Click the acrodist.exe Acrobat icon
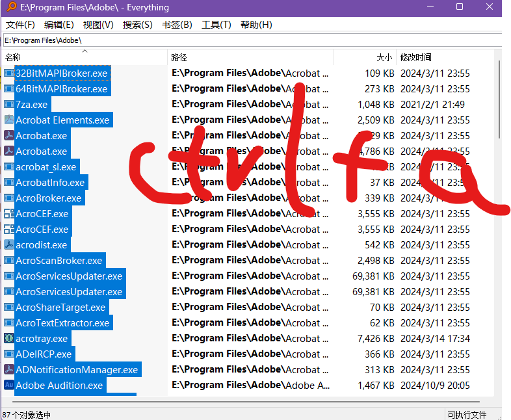The image size is (511, 420). click(x=9, y=244)
